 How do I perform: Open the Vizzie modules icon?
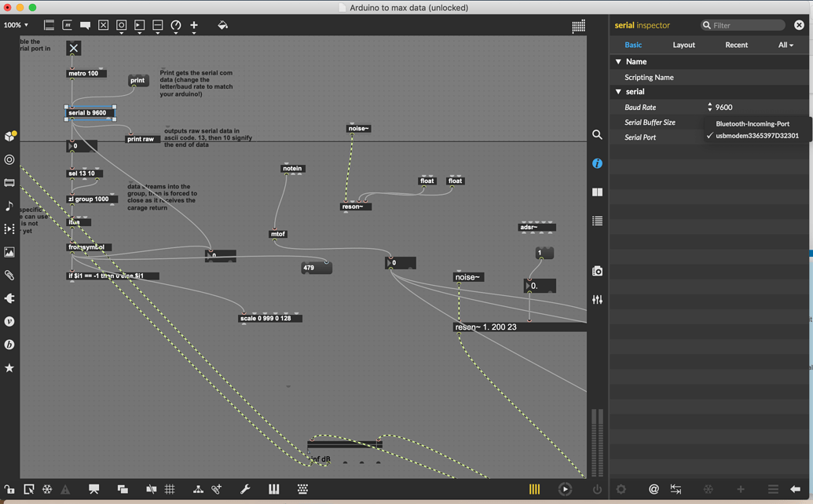click(x=9, y=322)
